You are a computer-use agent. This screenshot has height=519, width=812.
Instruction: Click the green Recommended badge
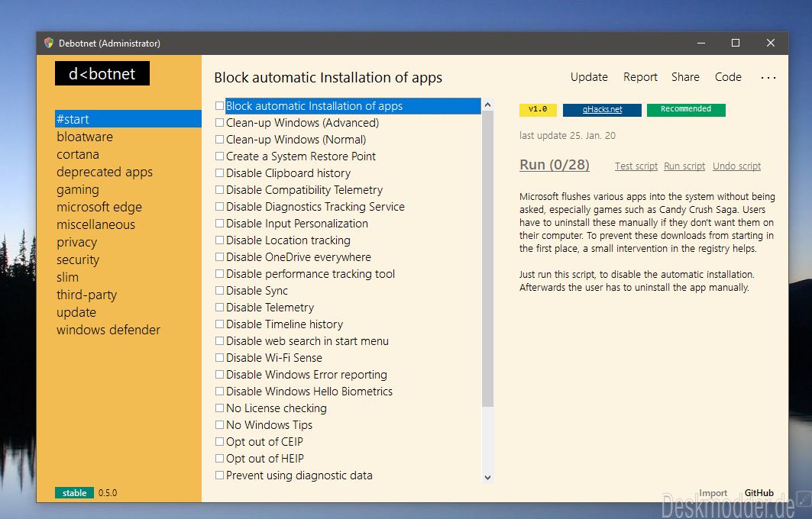point(686,110)
